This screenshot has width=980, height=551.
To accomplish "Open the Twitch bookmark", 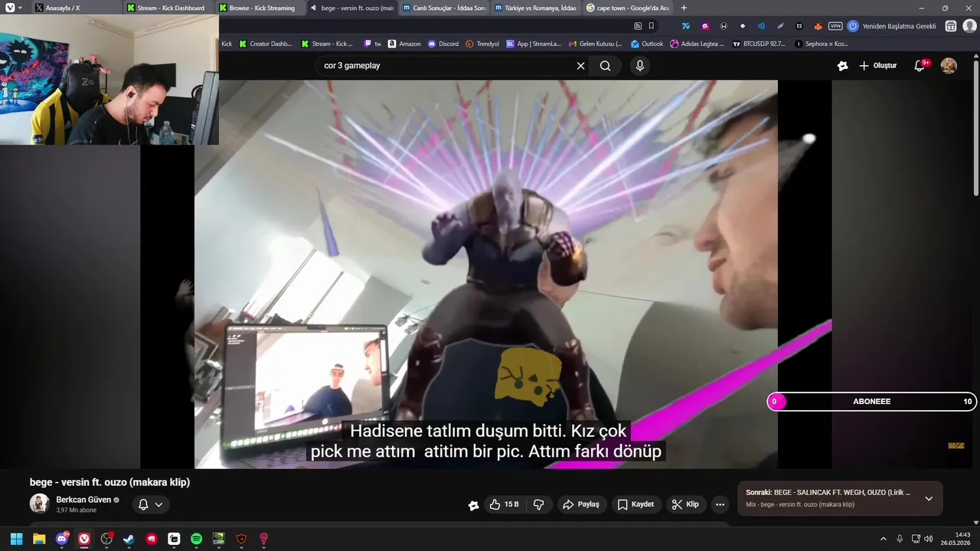I will (x=372, y=44).
